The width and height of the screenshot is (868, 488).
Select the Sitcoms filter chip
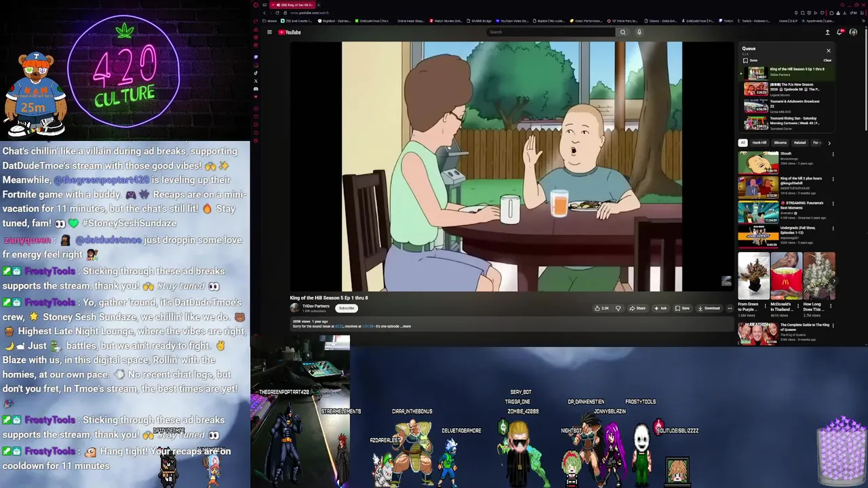781,143
